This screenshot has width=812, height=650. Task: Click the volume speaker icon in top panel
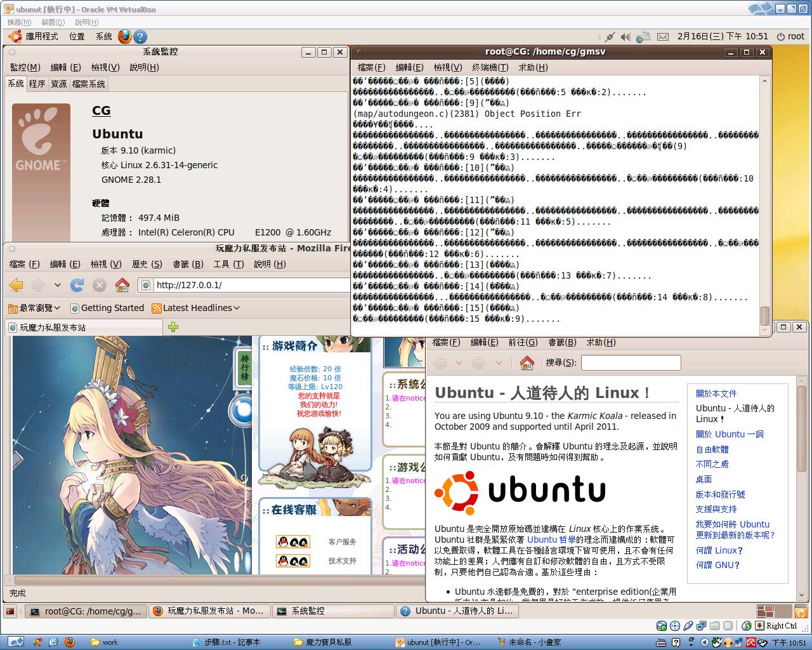(x=625, y=37)
